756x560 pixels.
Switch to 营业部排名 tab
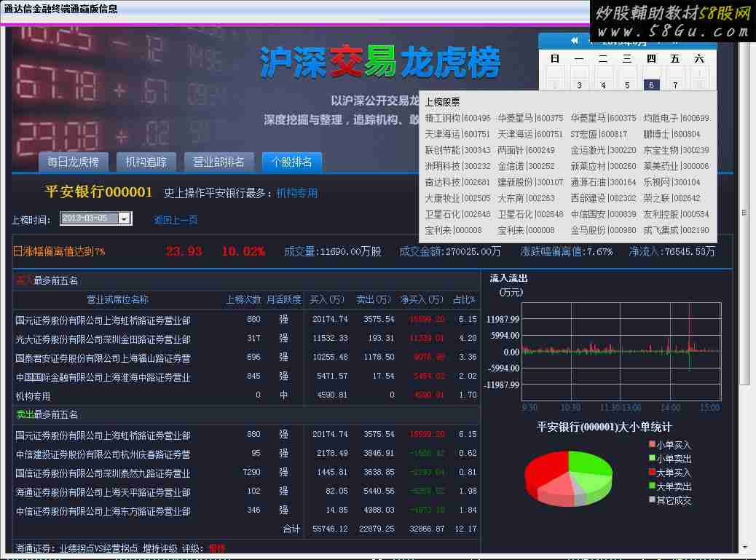point(219,162)
